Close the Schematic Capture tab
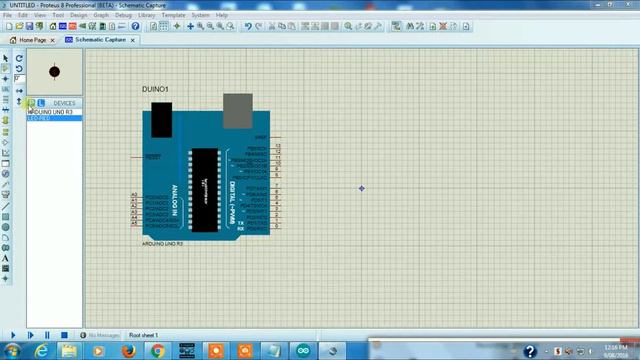 coord(133,40)
